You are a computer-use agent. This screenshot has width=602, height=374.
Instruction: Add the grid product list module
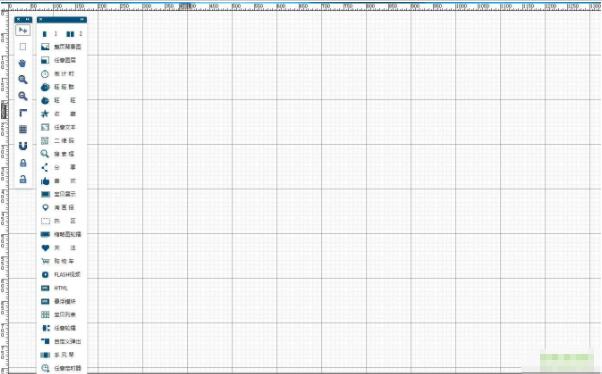tap(59, 314)
